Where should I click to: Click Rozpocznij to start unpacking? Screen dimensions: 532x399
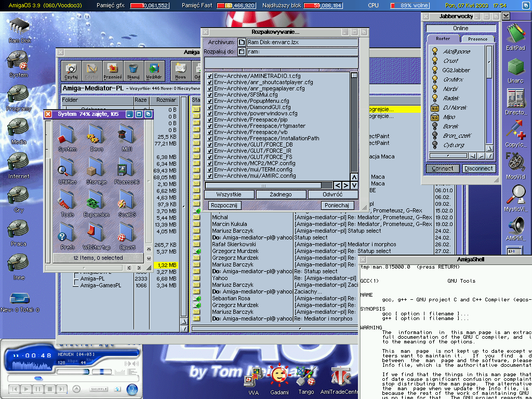(225, 205)
